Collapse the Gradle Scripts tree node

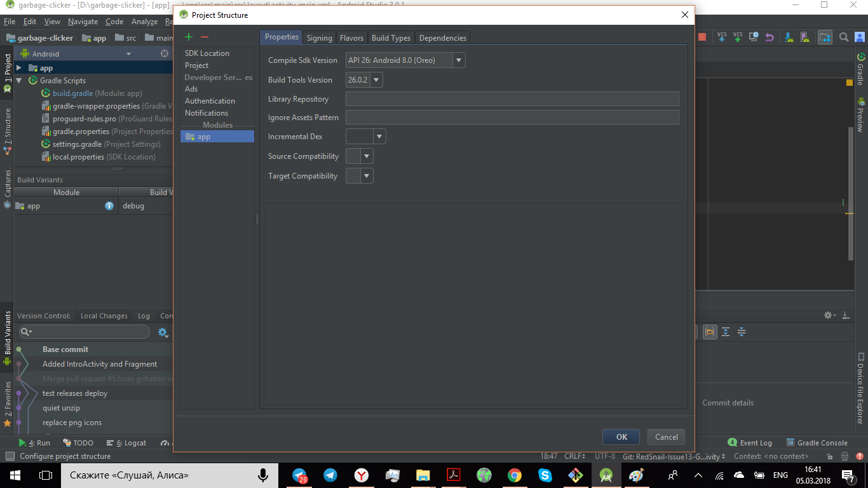[x=19, y=81]
